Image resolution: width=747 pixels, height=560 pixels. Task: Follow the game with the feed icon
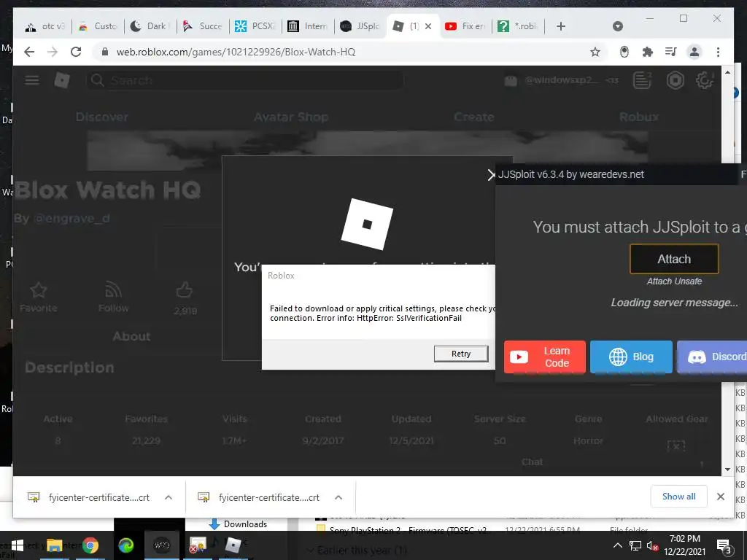(x=113, y=290)
